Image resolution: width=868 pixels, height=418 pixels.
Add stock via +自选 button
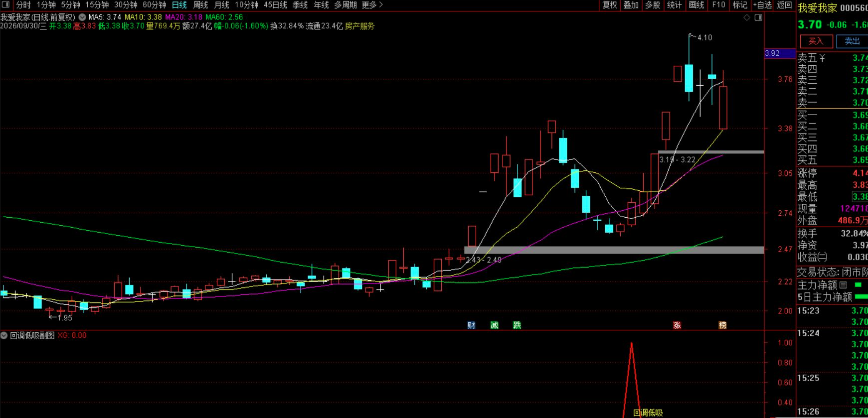pyautogui.click(x=762, y=5)
